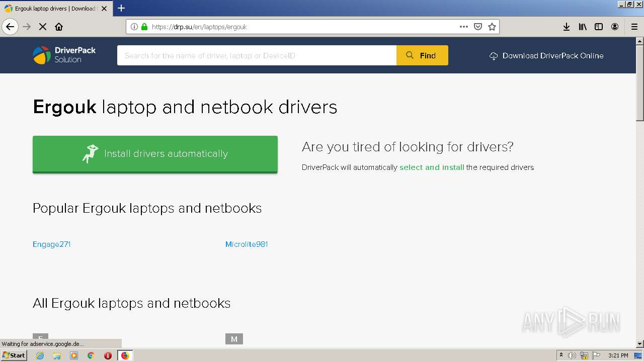The image size is (644, 362).
Task: Show hidden system tray icons
Action: point(561,355)
